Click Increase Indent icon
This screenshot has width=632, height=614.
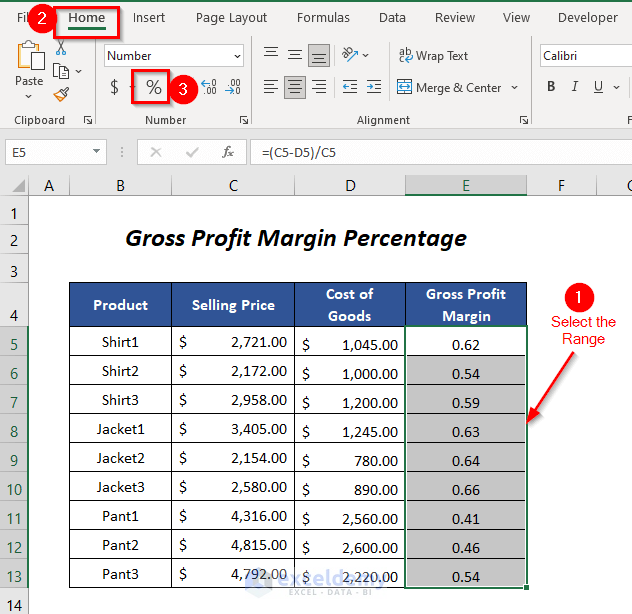[374, 87]
